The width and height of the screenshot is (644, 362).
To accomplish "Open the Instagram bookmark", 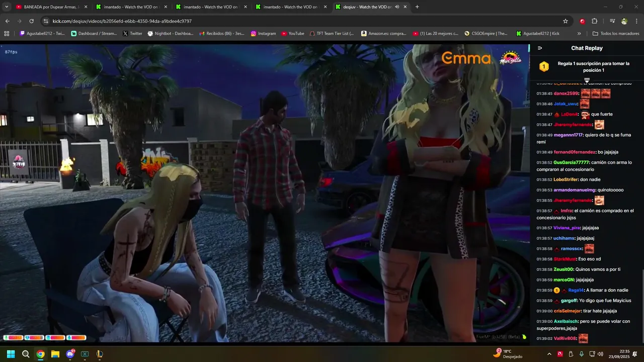I will click(264, 34).
